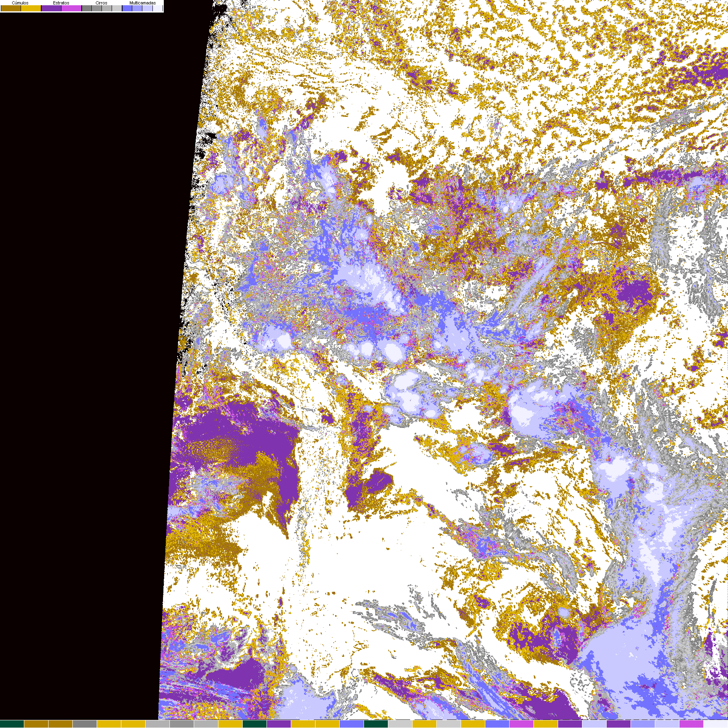Click the "Cirros" legend label
The height and width of the screenshot is (728, 728).
pos(102,3)
